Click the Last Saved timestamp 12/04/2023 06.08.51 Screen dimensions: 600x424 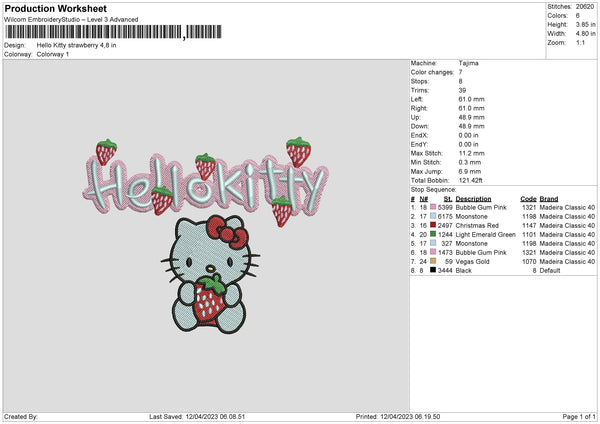[215, 417]
